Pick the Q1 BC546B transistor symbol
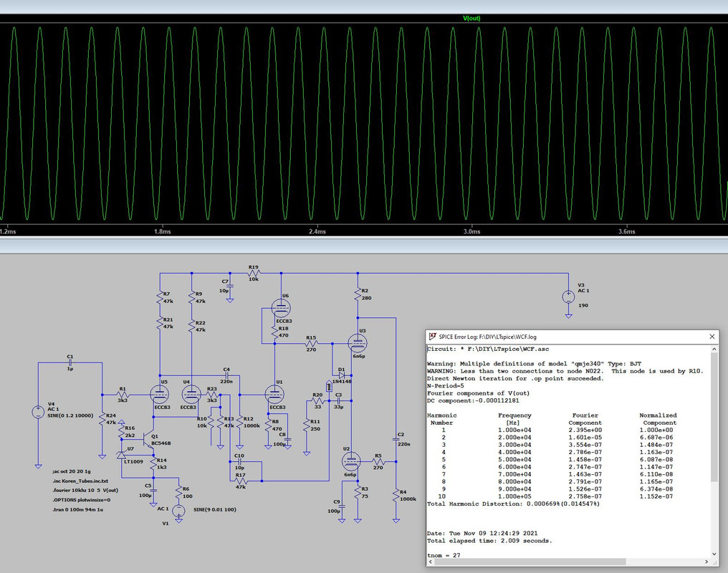 point(148,439)
